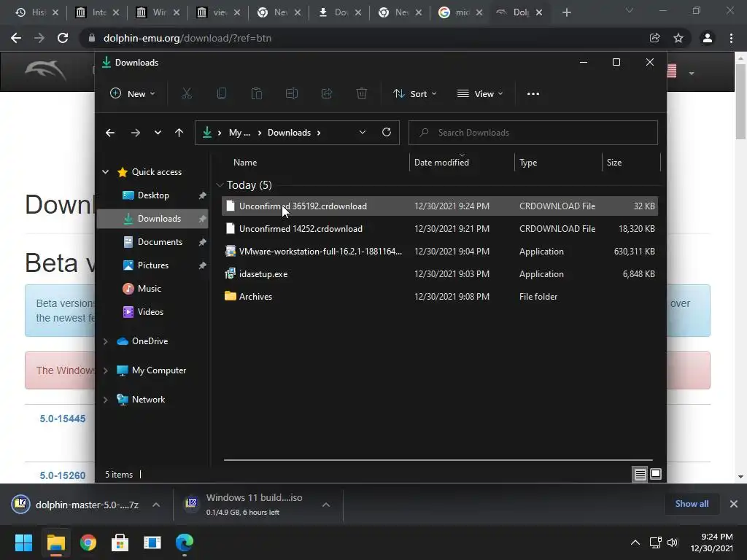Image resolution: width=747 pixels, height=560 pixels.
Task: Share this page from address bar
Action: tap(654, 38)
